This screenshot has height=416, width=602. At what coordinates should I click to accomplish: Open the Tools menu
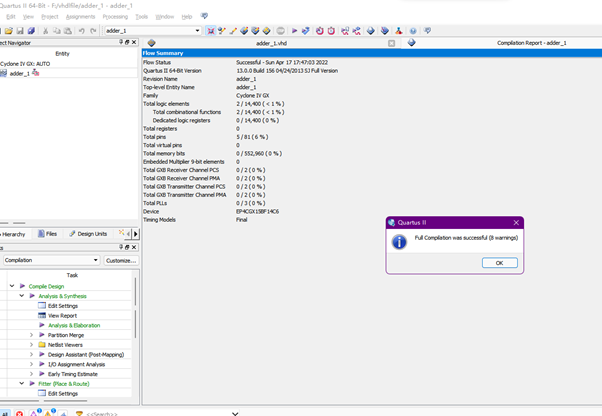pyautogui.click(x=142, y=17)
